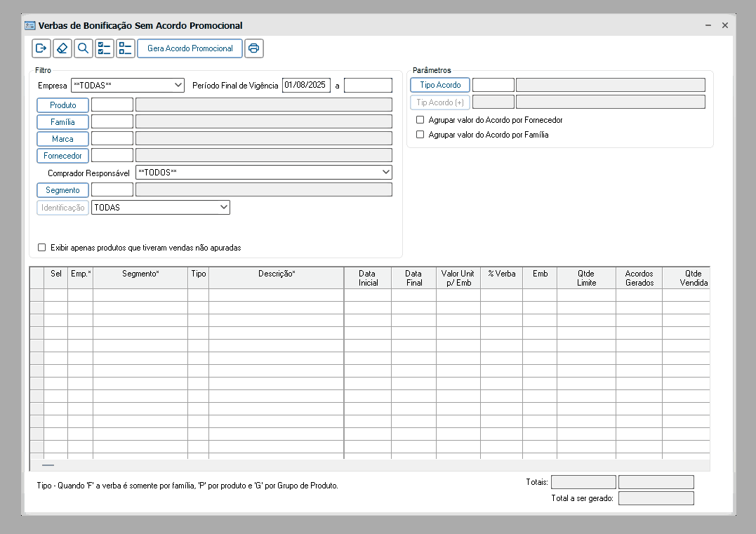Click the Emb column header

540,278
